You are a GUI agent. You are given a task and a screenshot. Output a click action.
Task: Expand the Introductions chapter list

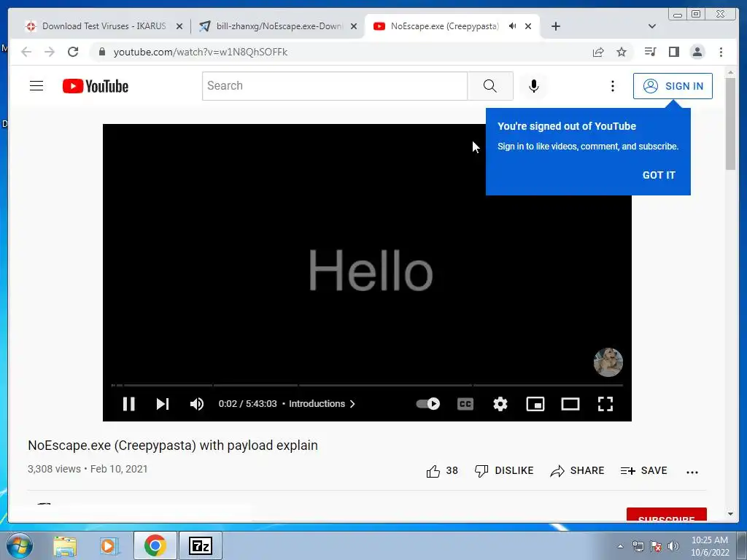pos(322,404)
